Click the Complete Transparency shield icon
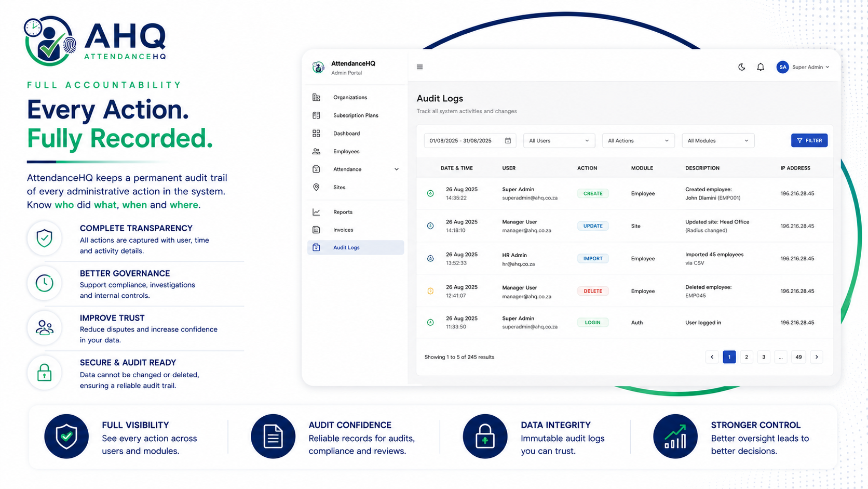This screenshot has height=489, width=868. [45, 239]
